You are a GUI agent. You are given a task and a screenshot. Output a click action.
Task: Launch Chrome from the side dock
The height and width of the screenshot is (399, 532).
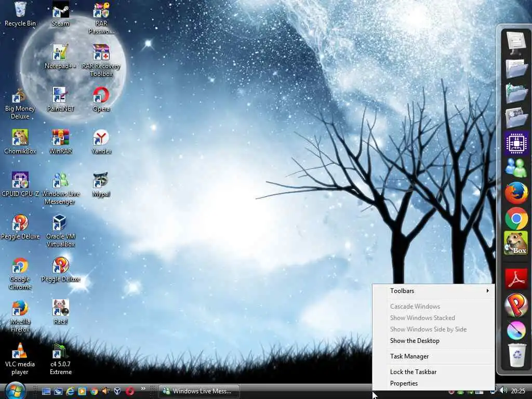(516, 219)
